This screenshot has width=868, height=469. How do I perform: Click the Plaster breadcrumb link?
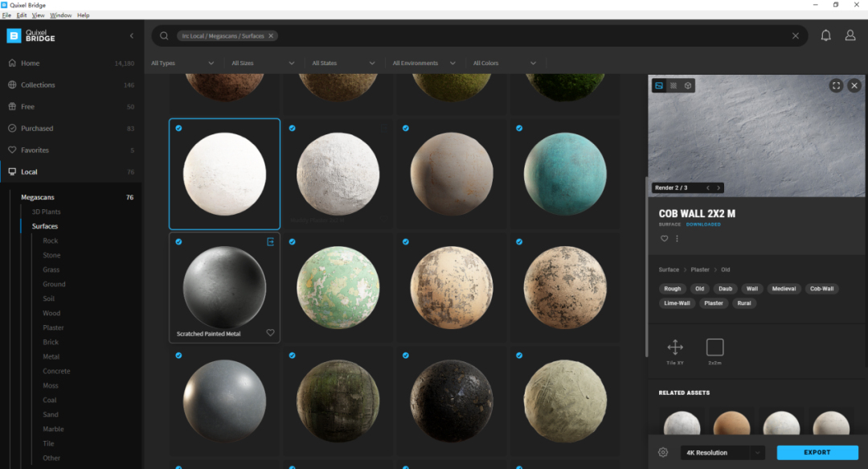click(x=700, y=270)
